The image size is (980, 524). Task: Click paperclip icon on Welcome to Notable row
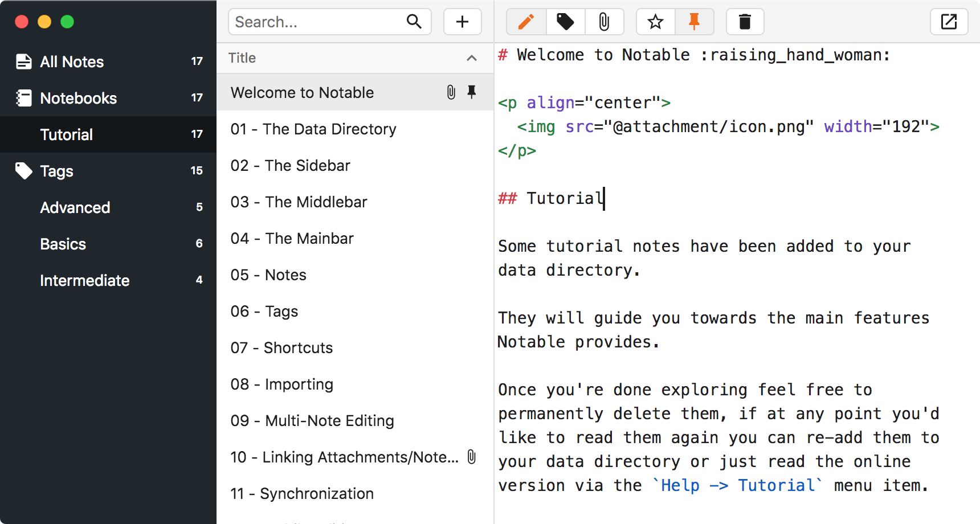tap(451, 92)
